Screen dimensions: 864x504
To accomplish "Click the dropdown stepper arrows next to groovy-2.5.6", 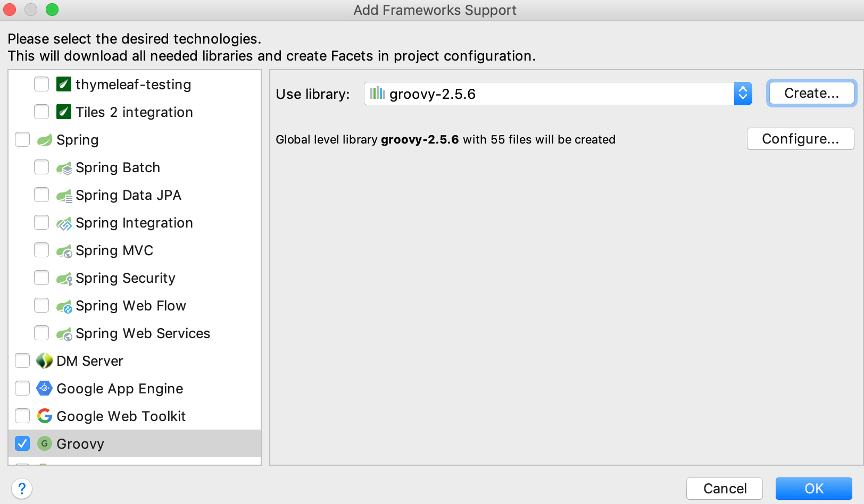I will [744, 94].
